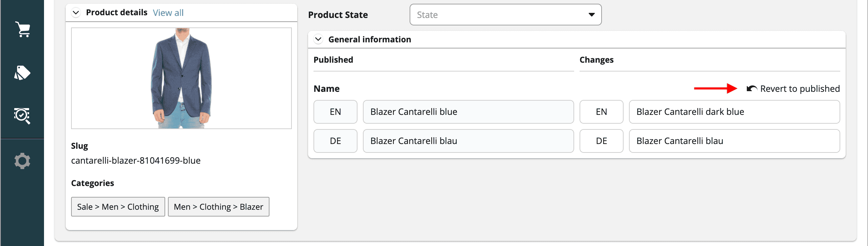868x246 pixels.
Task: Click the DE language tag under Changes
Action: (601, 141)
